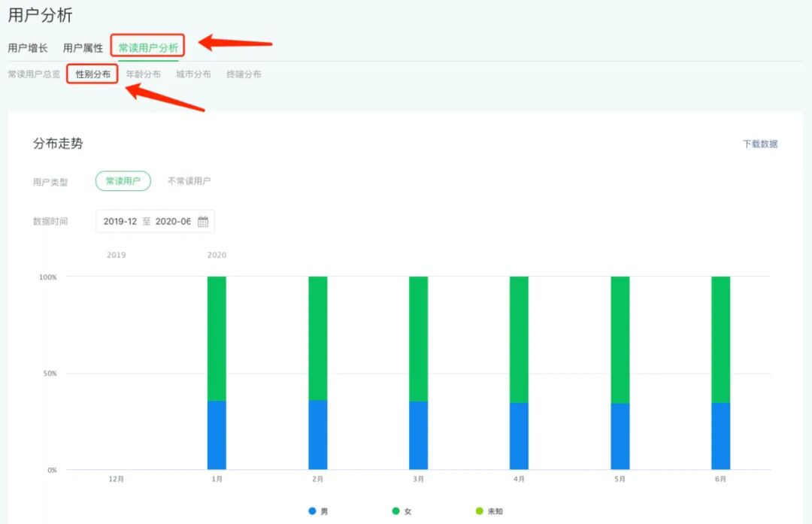812x524 pixels.
Task: Open the 城市分布 sub-tab
Action: click(193, 74)
